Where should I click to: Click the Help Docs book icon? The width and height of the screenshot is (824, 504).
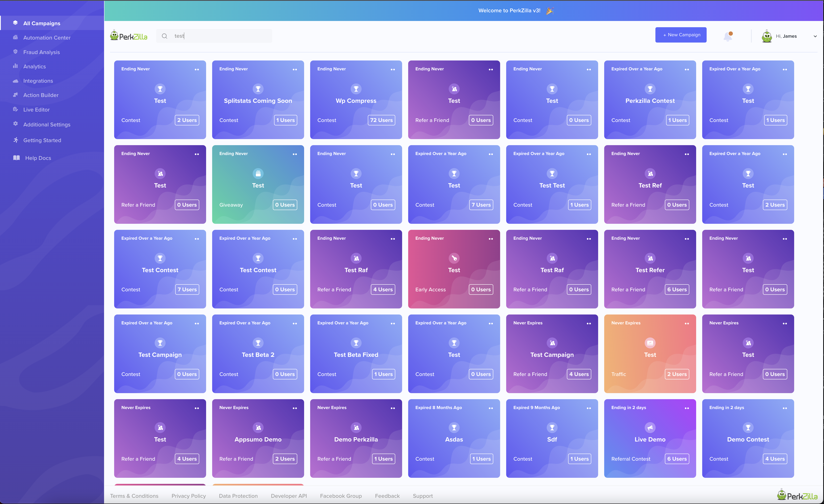[x=16, y=158]
